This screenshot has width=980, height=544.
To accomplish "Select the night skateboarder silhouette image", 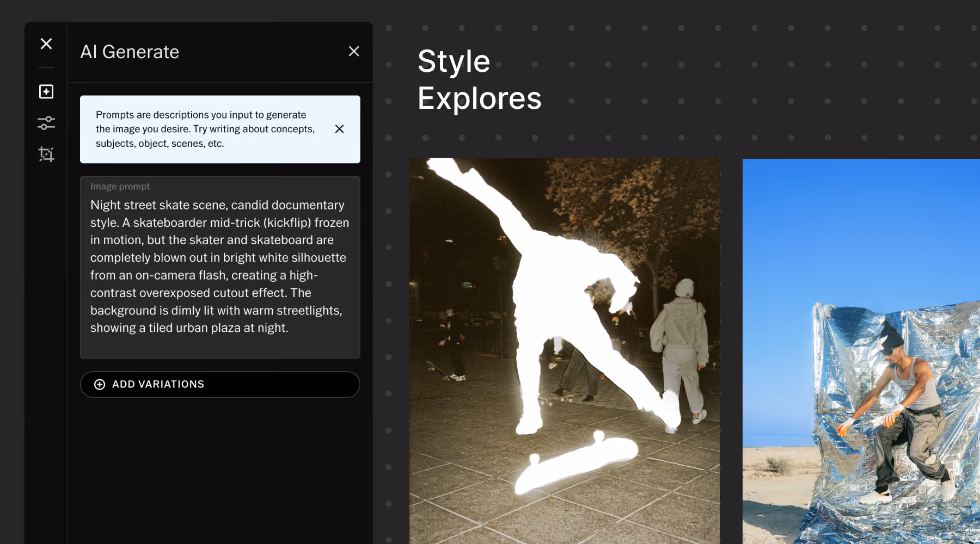I will [x=565, y=351].
